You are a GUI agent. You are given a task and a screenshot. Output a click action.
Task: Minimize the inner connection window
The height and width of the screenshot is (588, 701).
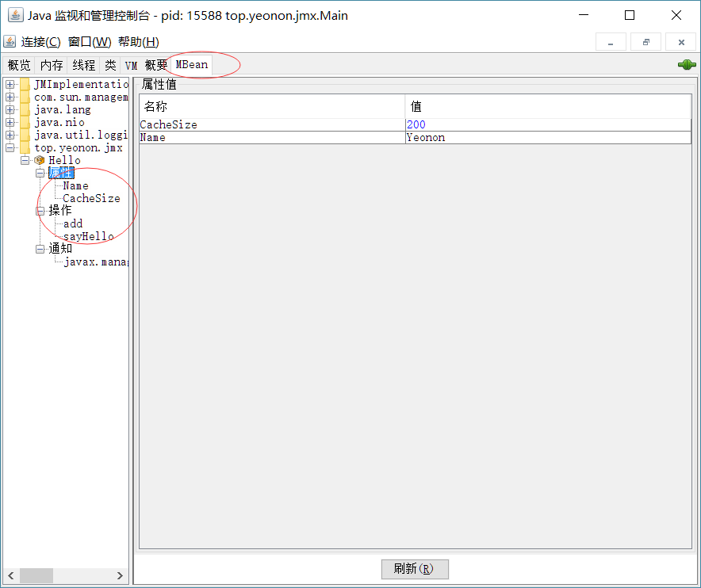coord(611,42)
